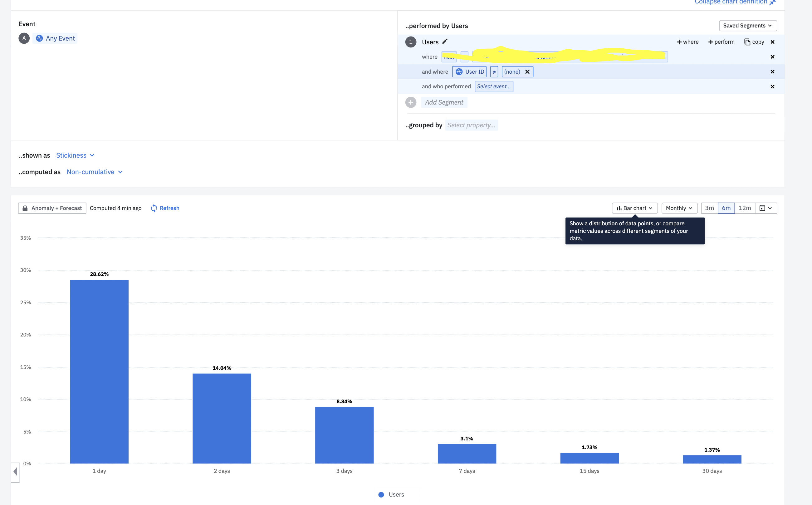Click the pencil icon next to Users

coord(445,42)
